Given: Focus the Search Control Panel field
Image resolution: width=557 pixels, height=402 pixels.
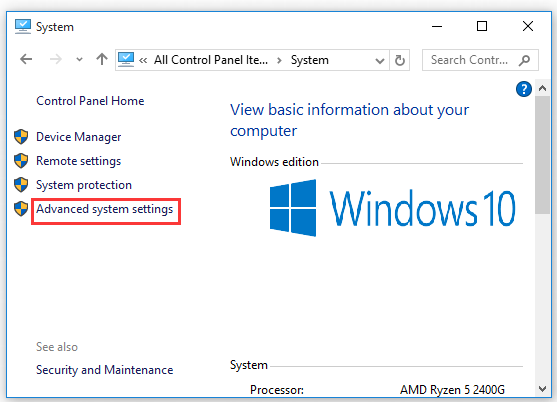Looking at the screenshot, I should coord(480,60).
